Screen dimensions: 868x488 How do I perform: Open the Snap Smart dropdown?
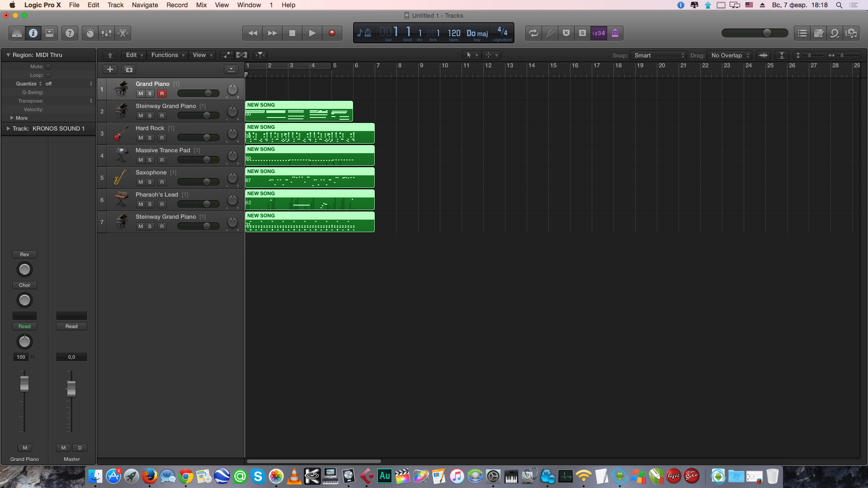(x=658, y=55)
